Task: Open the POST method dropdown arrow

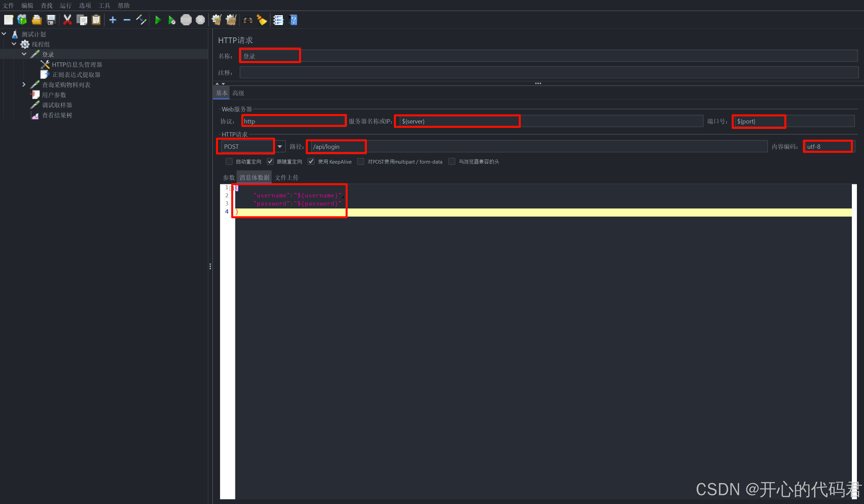Action: [x=280, y=147]
